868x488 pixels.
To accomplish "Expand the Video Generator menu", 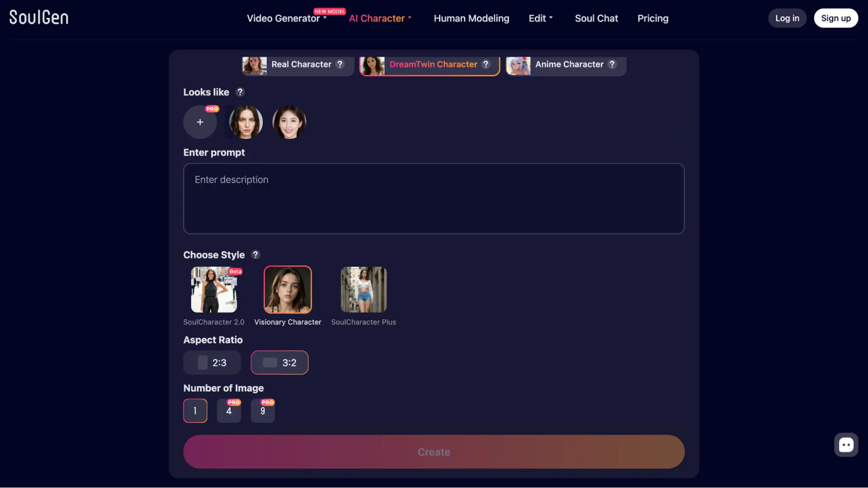I will pyautogui.click(x=287, y=18).
